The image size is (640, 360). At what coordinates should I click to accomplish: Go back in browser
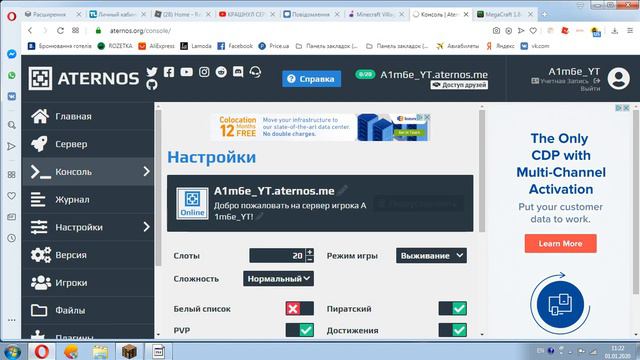pyautogui.click(x=30, y=31)
